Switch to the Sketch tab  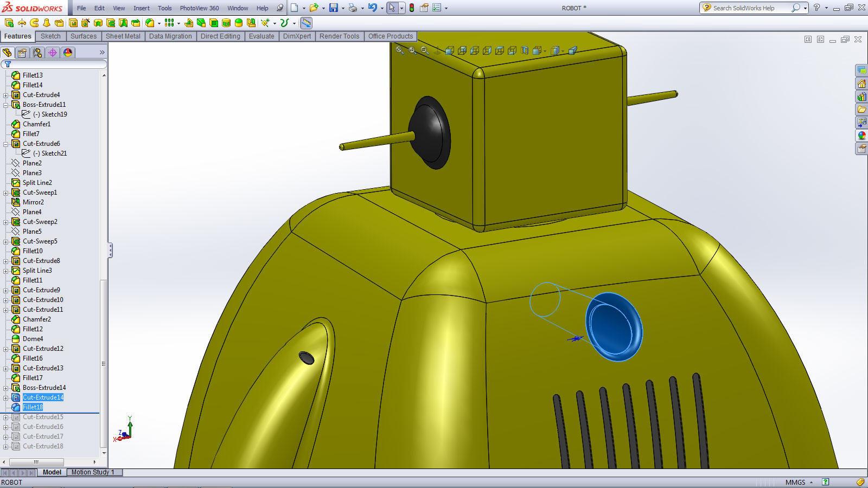(x=50, y=36)
